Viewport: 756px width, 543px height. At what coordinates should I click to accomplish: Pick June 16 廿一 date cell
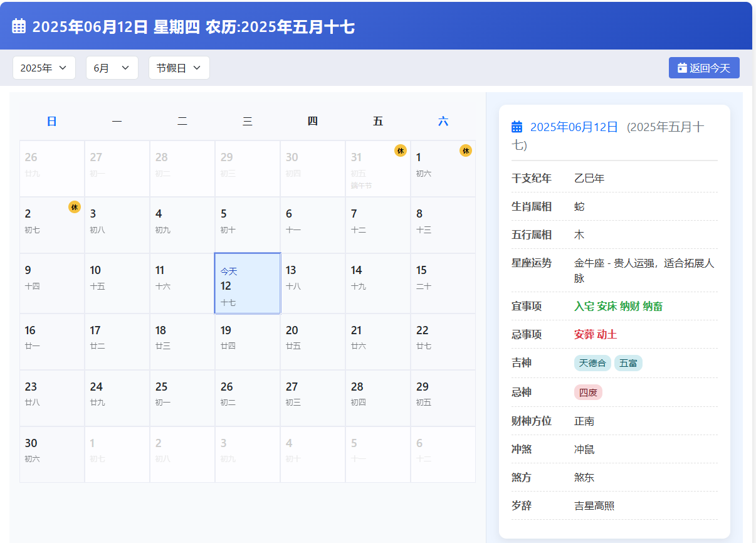pyautogui.click(x=52, y=342)
